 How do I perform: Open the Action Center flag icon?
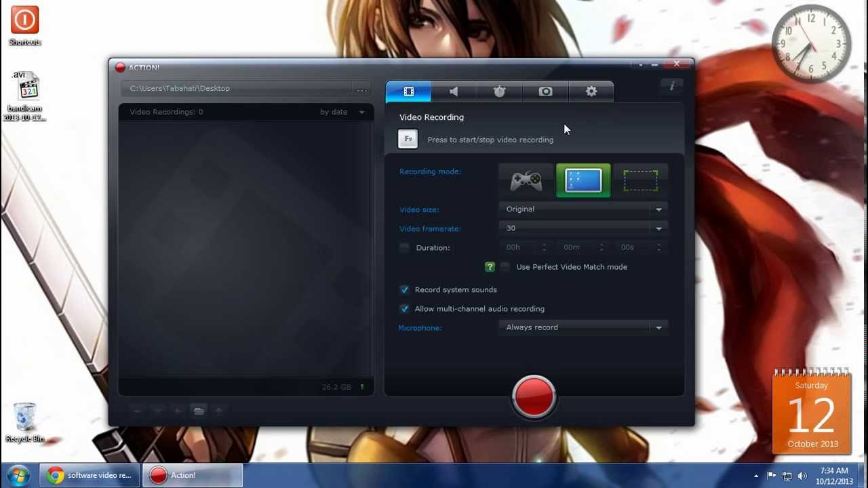772,476
